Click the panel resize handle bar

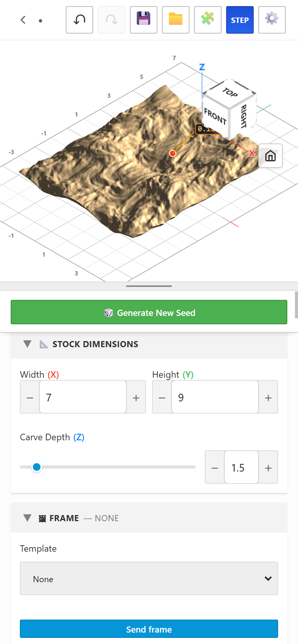coord(149,286)
